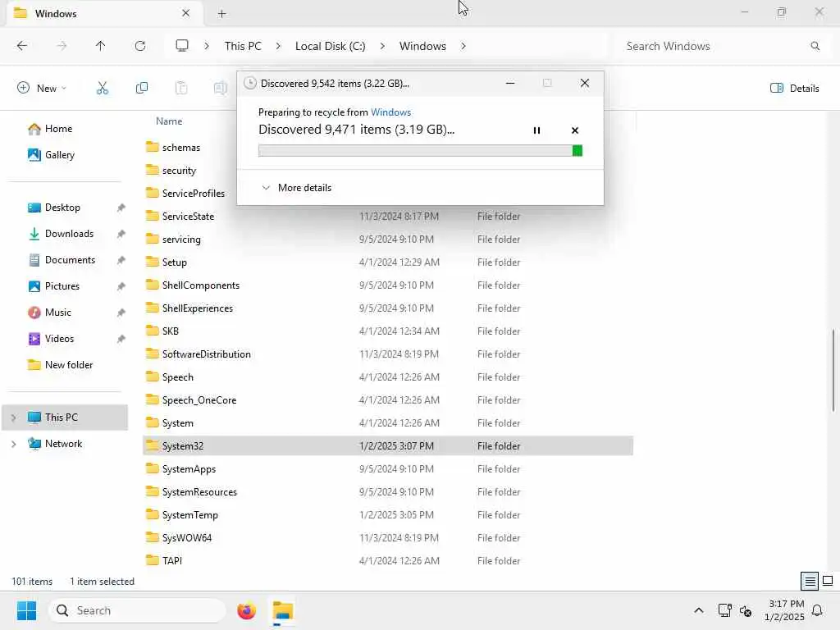840x630 pixels.
Task: Open New folder in sidebar
Action: coord(60,365)
